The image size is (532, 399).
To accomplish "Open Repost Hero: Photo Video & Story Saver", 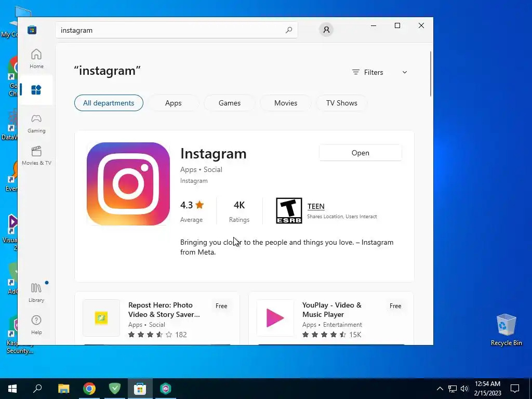I will pyautogui.click(x=164, y=310).
